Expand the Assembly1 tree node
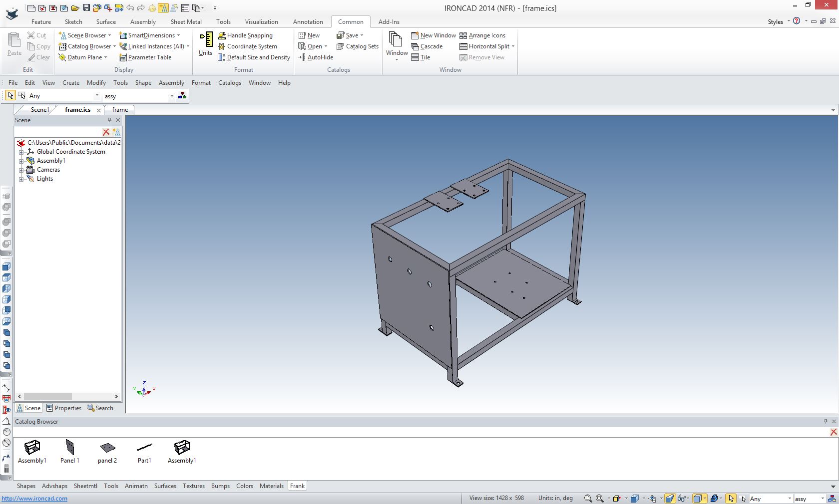The height and width of the screenshot is (504, 839). tap(22, 161)
